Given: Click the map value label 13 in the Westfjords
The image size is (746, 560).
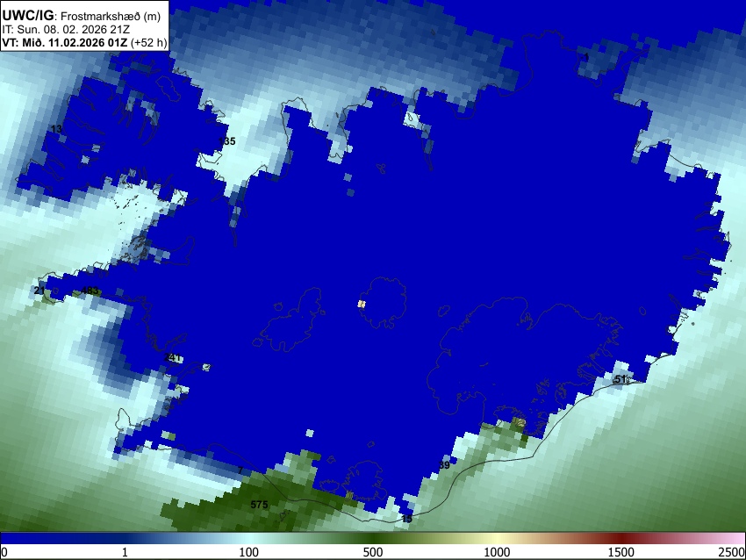Looking at the screenshot, I should click(x=56, y=129).
